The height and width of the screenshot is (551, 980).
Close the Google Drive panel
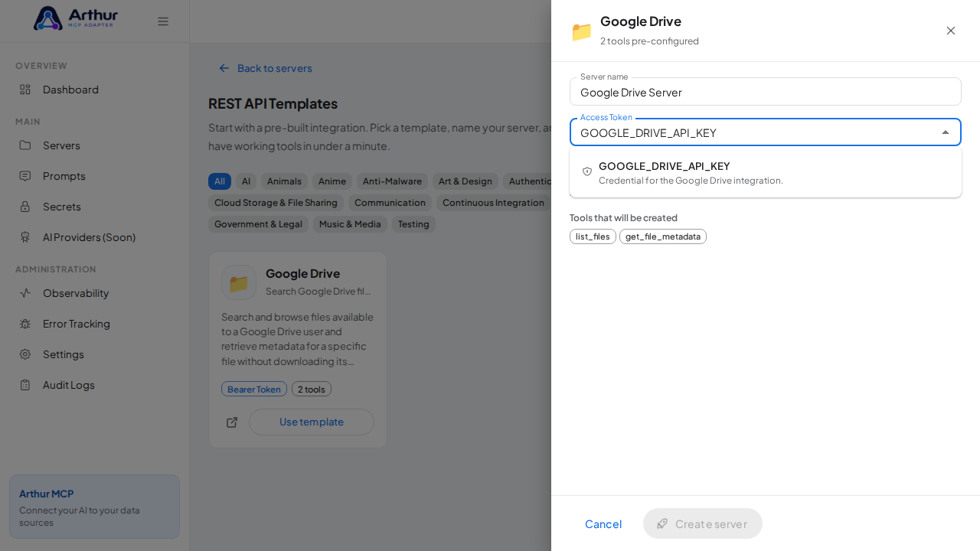(x=951, y=31)
